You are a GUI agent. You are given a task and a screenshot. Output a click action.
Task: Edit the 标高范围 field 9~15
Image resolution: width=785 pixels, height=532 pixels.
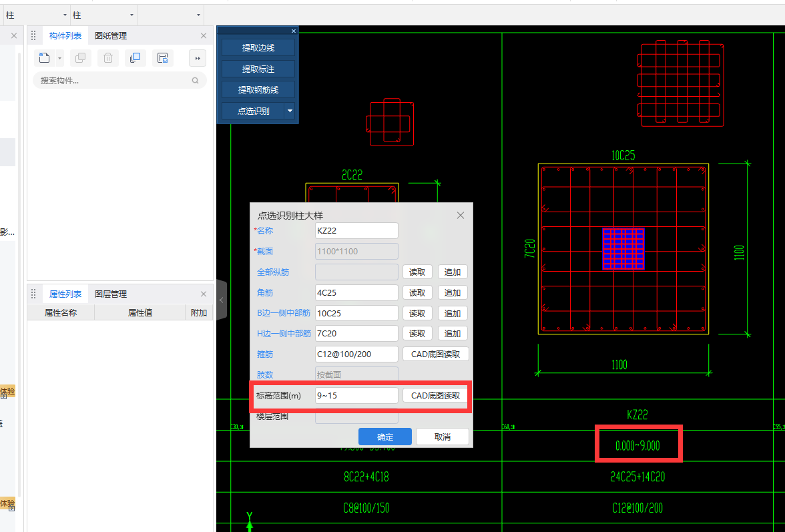tap(356, 395)
